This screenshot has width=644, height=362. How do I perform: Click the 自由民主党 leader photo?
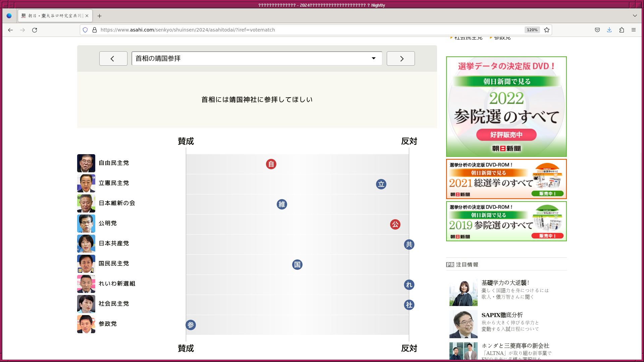click(86, 163)
